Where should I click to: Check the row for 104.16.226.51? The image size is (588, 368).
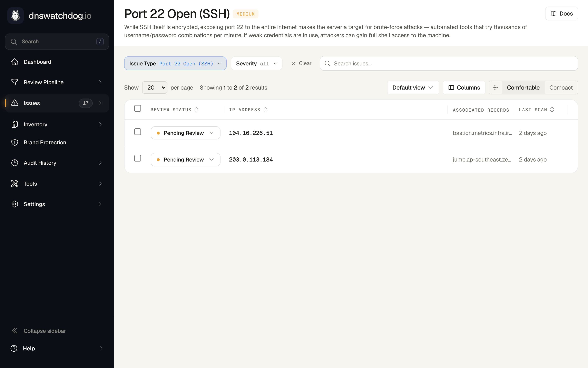pyautogui.click(x=138, y=132)
